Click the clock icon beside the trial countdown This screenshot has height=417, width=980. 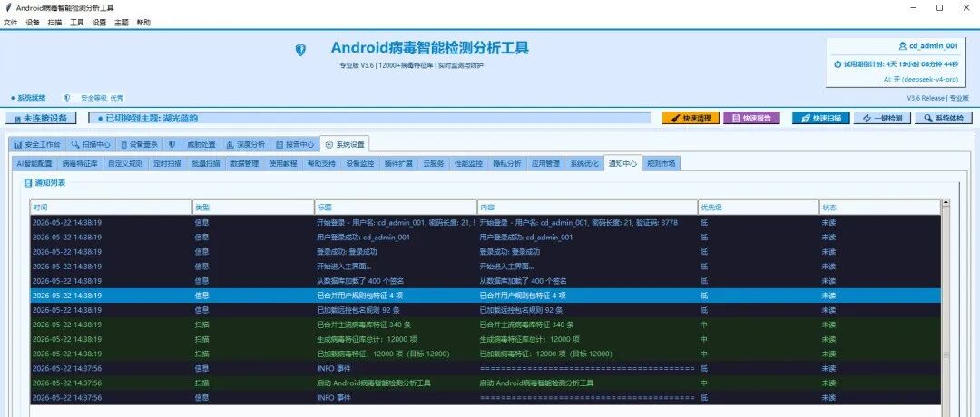click(838, 63)
